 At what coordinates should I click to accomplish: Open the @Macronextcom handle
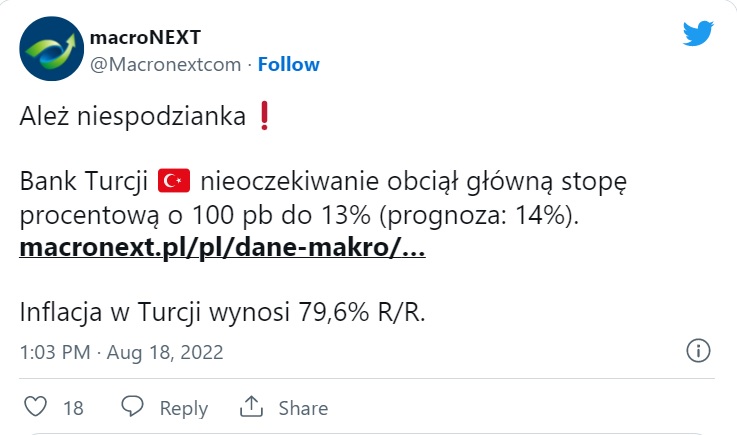pos(166,64)
